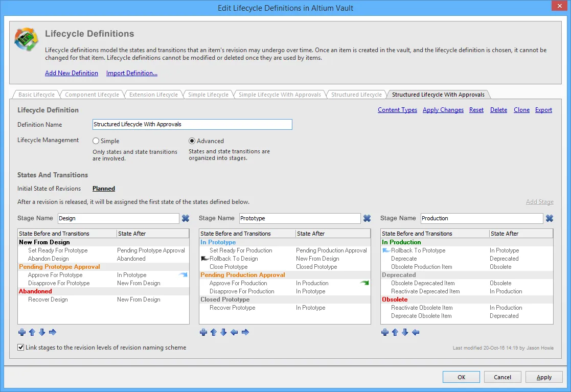Click the Add New Definition link

pos(72,73)
